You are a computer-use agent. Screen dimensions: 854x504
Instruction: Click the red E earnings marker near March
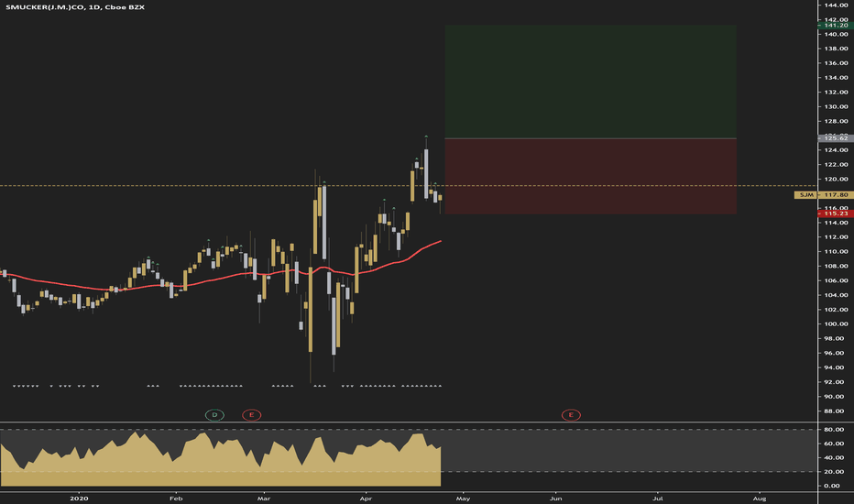[252, 415]
